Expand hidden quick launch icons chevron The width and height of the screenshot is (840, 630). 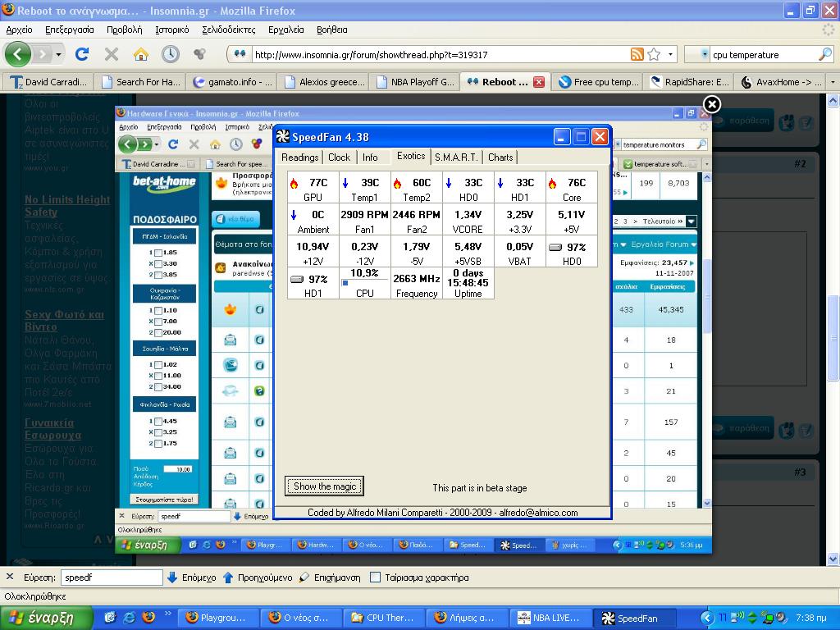pyautogui.click(x=167, y=614)
